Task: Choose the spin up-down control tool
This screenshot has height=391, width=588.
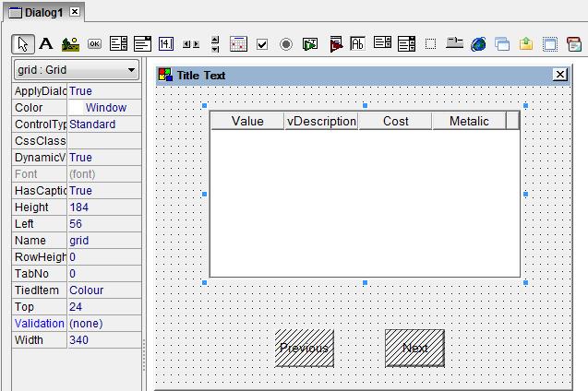Action: [x=215, y=43]
